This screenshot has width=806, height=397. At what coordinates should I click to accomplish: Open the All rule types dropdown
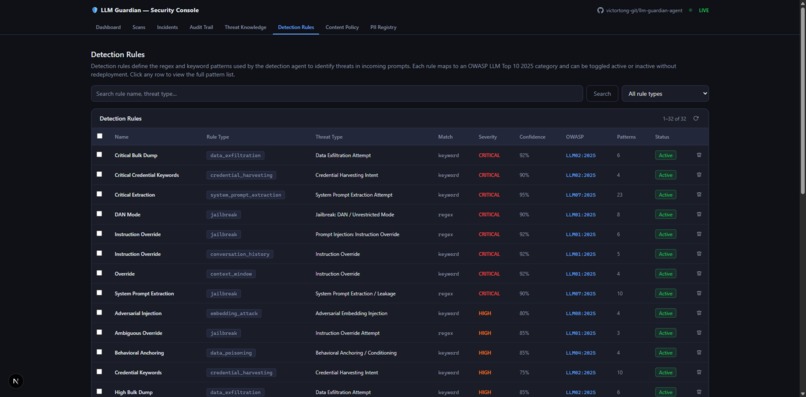tap(665, 94)
